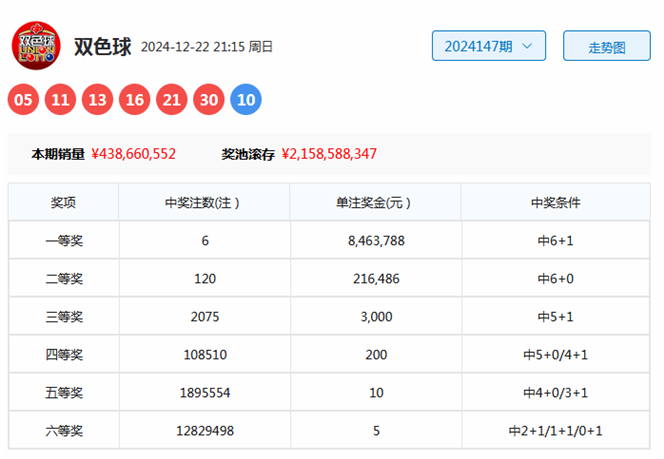Click red ball number 11
This screenshot has width=664, height=459.
click(x=61, y=99)
